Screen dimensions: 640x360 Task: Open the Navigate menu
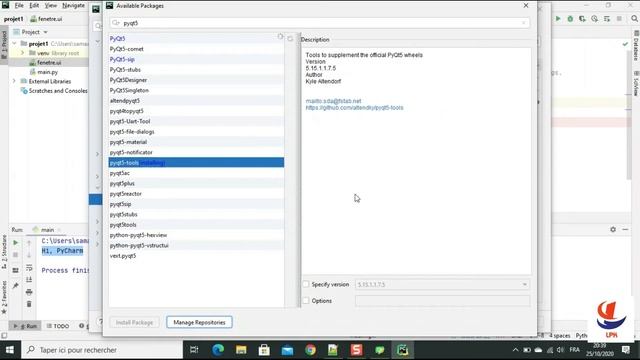pos(73,6)
